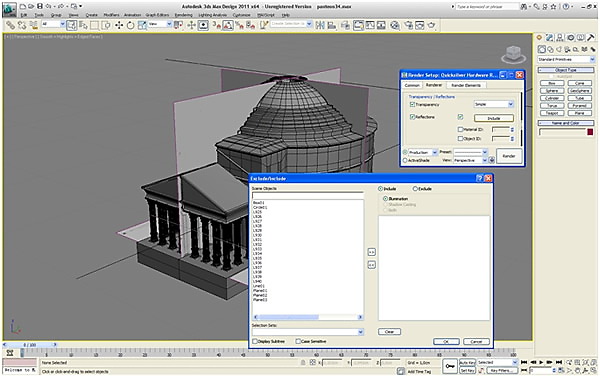The height and width of the screenshot is (377, 600).
Task: Click the Scene Objects horizontal scrollbar
Action: click(308, 317)
